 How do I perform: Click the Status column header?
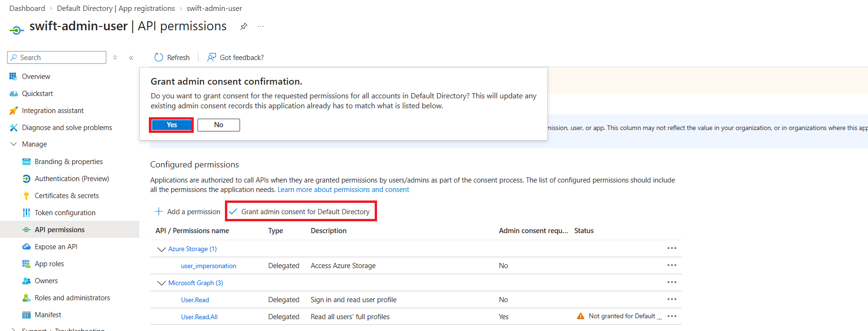(584, 231)
